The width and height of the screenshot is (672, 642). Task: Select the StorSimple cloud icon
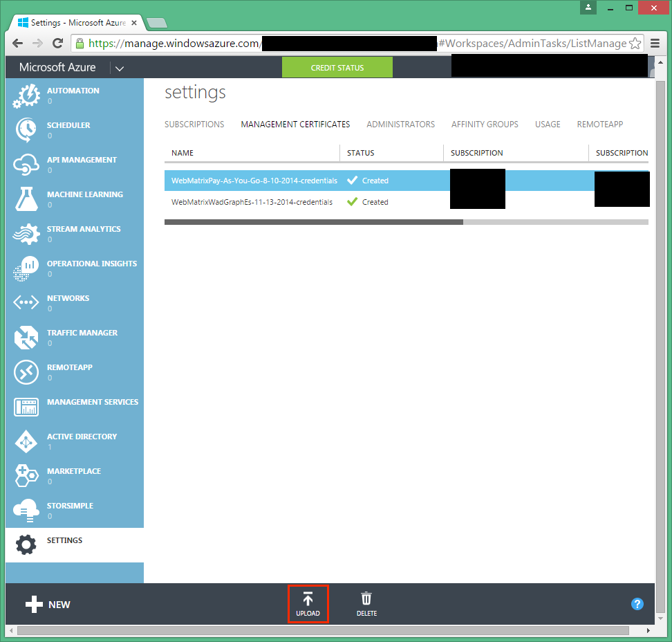point(26,510)
